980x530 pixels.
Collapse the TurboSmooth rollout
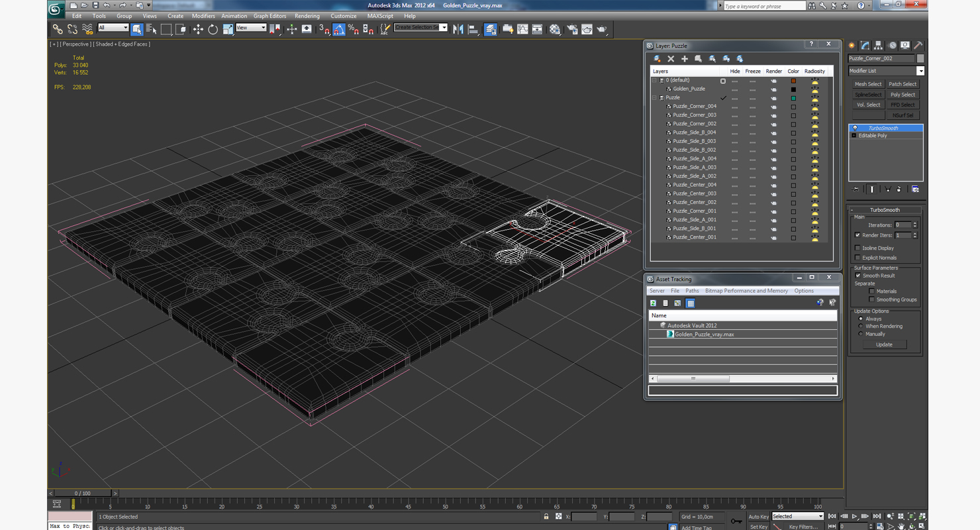click(852, 210)
